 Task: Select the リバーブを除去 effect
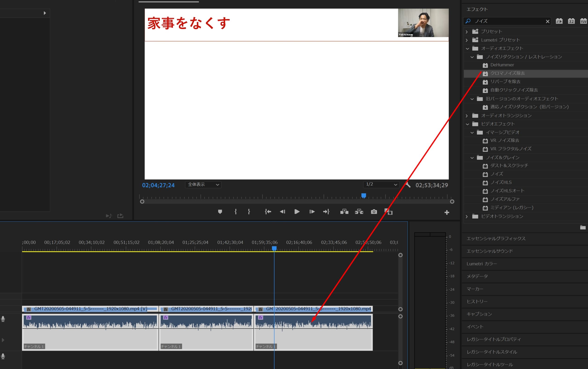(x=505, y=82)
